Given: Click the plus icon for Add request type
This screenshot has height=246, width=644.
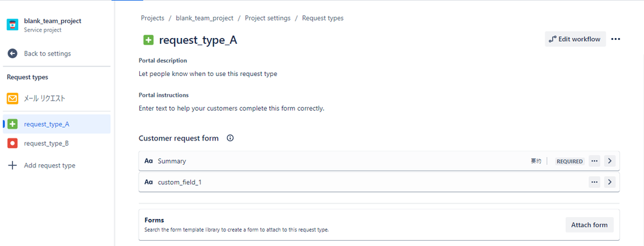Looking at the screenshot, I should point(13,166).
